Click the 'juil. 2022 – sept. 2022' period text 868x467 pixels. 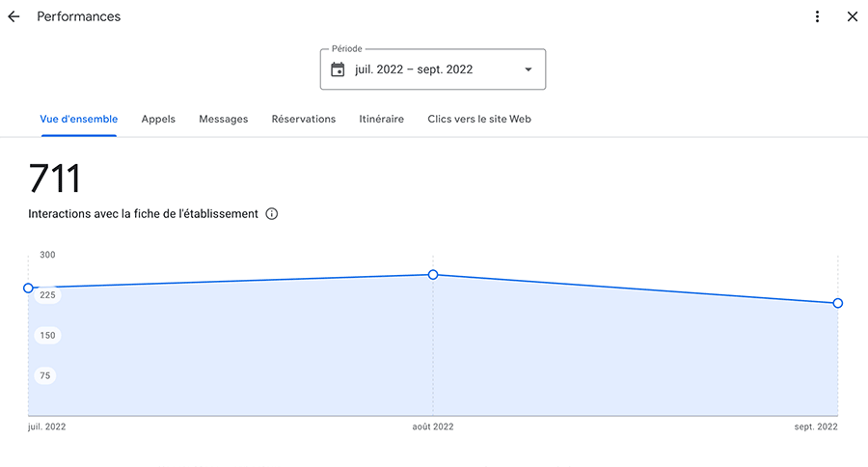point(414,69)
